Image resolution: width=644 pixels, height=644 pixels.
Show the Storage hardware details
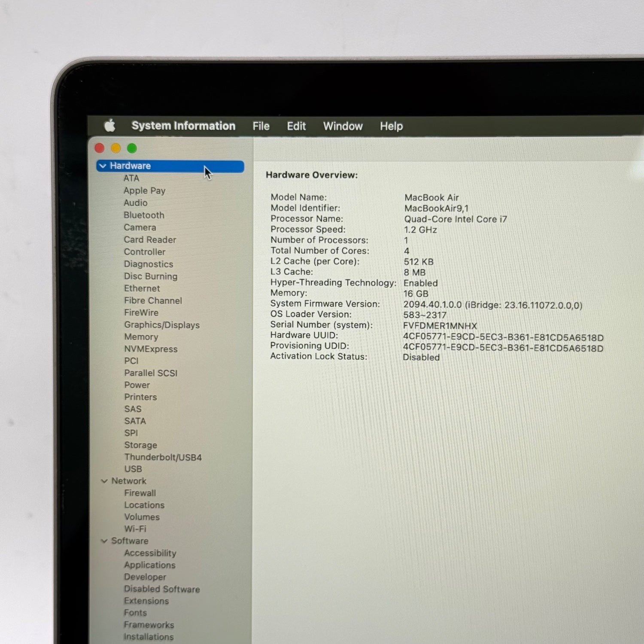point(140,445)
